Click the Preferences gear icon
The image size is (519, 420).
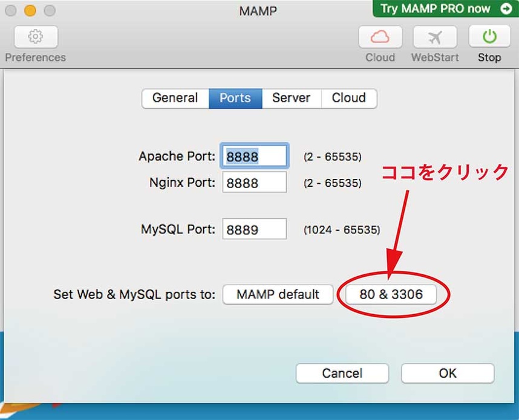coord(36,37)
